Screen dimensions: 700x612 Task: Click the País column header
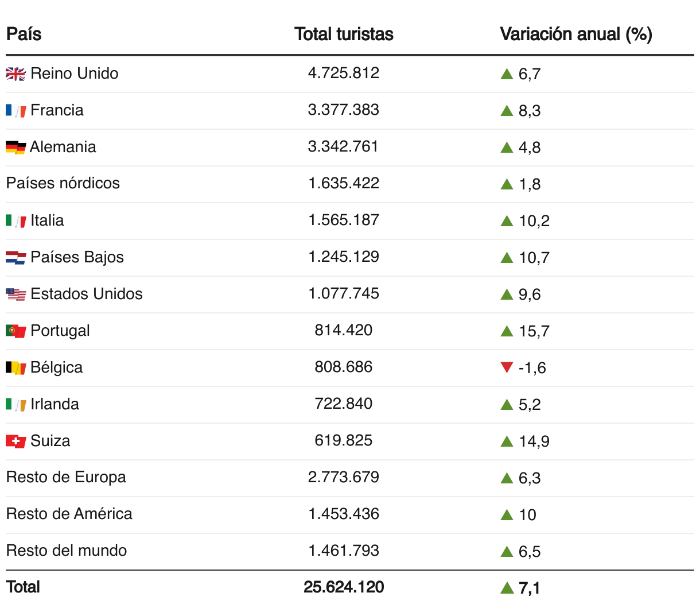pos(24,34)
